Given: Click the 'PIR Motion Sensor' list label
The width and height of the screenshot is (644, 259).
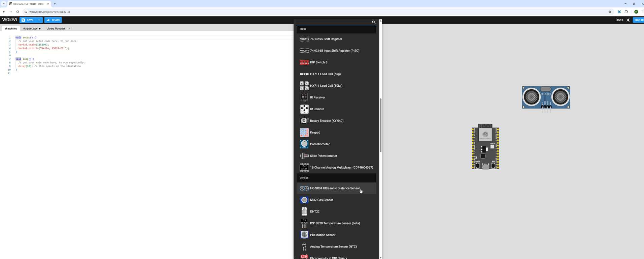Looking at the screenshot, I should coord(323,235).
